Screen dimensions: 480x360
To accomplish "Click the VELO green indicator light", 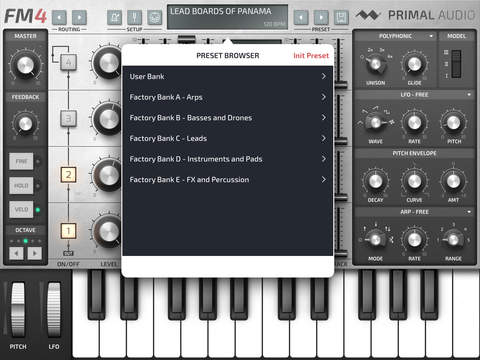I will (38, 210).
